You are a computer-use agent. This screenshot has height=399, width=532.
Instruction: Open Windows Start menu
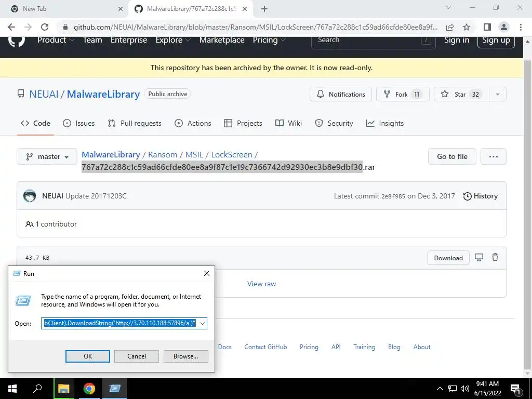(x=12, y=389)
